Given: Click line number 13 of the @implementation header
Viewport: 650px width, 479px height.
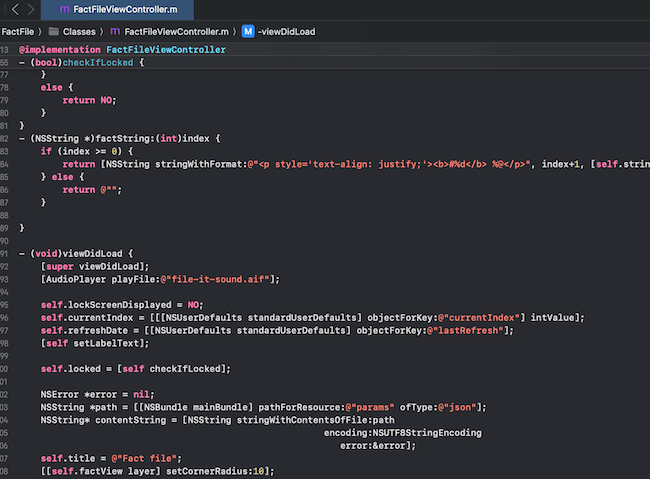Looking at the screenshot, I should click(7, 49).
